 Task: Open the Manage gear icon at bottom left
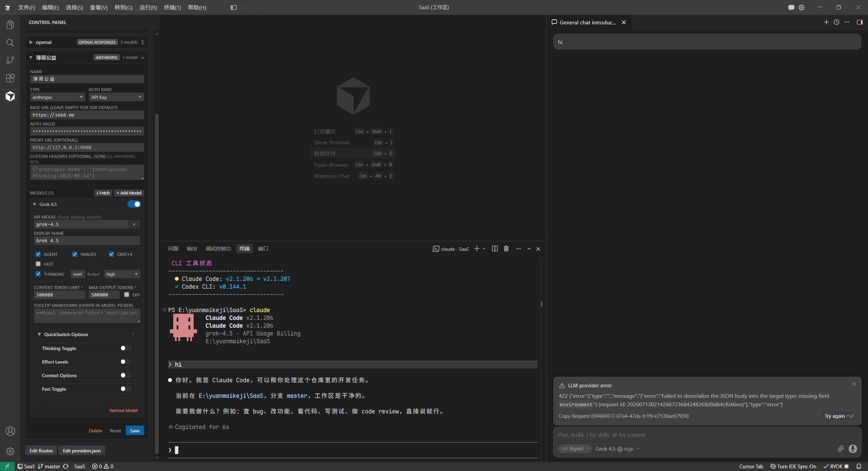coord(10,451)
